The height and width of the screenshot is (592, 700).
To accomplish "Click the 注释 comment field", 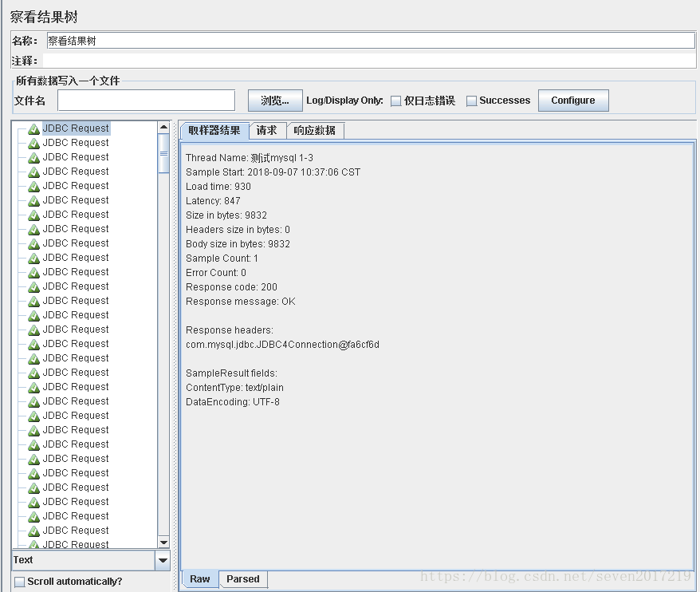I will pos(369,61).
